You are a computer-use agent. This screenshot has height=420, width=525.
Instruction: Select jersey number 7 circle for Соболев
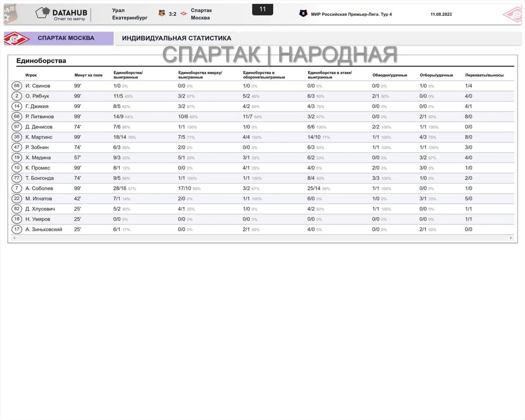[17, 188]
